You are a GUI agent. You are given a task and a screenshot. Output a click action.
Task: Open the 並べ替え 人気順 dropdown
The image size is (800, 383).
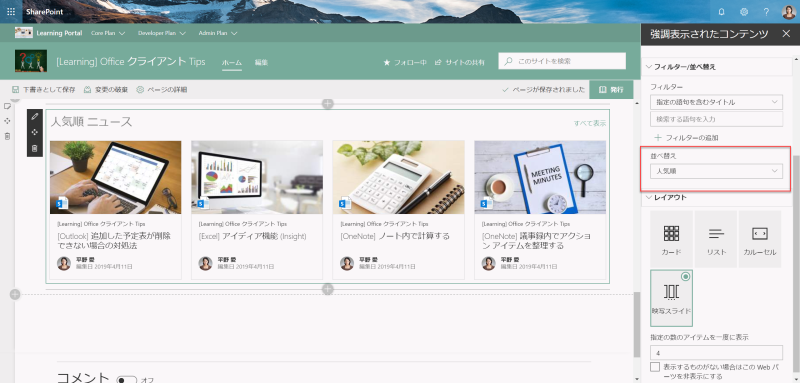click(716, 171)
